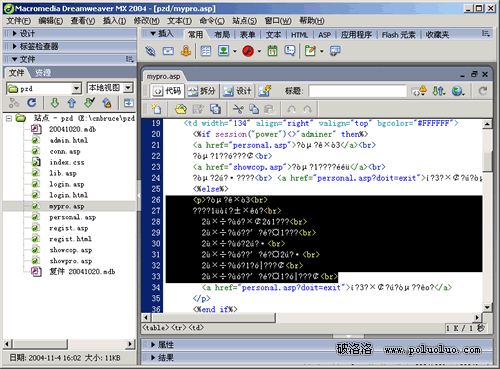This screenshot has width=500, height=369.
Task: Click the horizontal scrollbar thumb in code pane
Action: (x=212, y=318)
